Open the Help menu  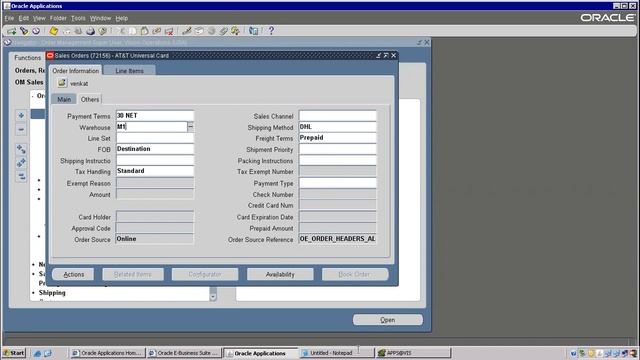[x=122, y=18]
